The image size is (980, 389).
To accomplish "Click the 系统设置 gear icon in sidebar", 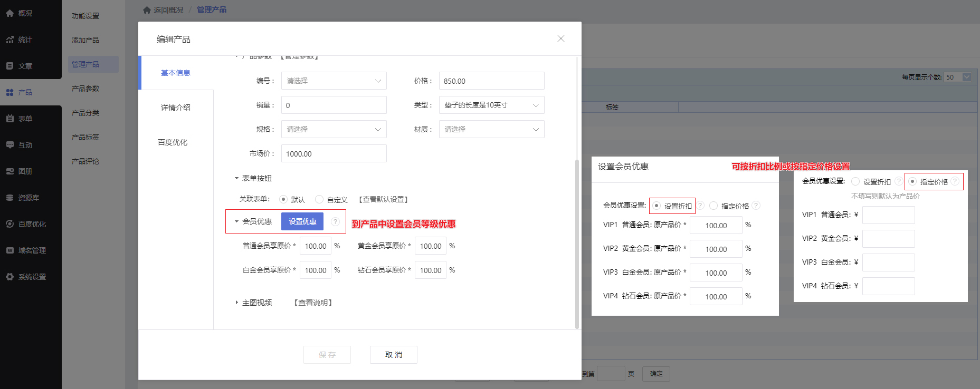I will [x=9, y=277].
